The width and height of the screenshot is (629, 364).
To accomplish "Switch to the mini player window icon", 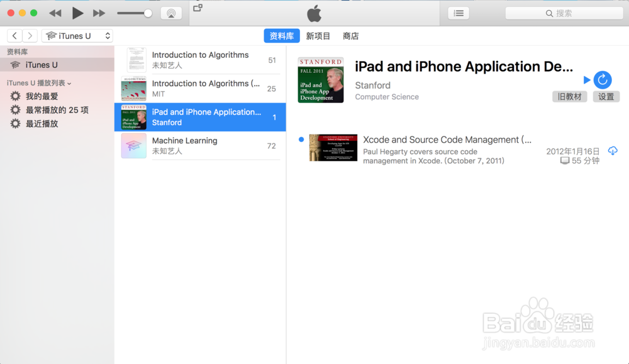I will click(x=198, y=8).
